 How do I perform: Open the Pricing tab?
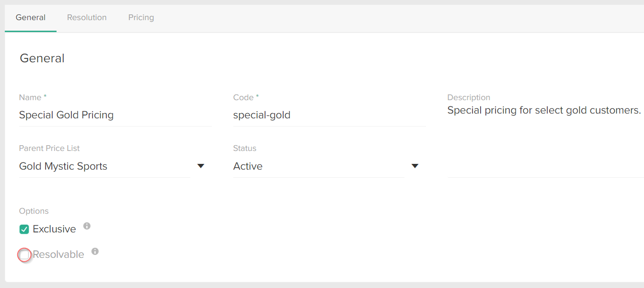[141, 17]
